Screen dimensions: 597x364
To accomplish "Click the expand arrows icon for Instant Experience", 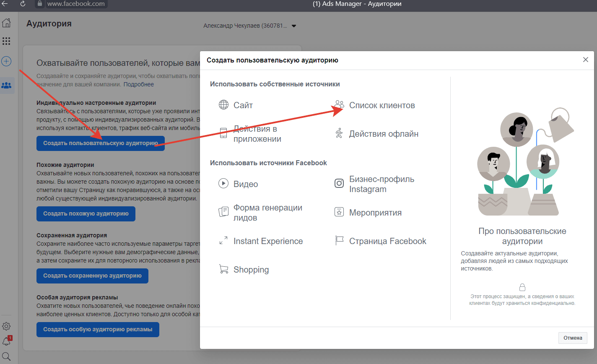I will click(x=223, y=241).
